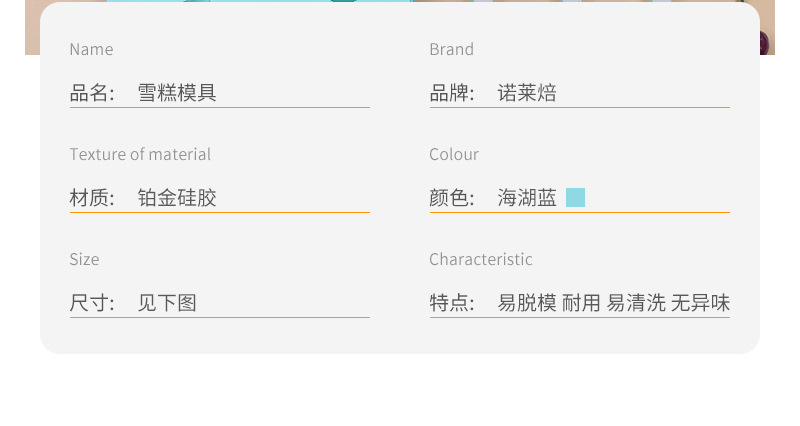Click the 'Characteristic' heading label
Image resolution: width=800 pixels, height=426 pixels.
(481, 259)
